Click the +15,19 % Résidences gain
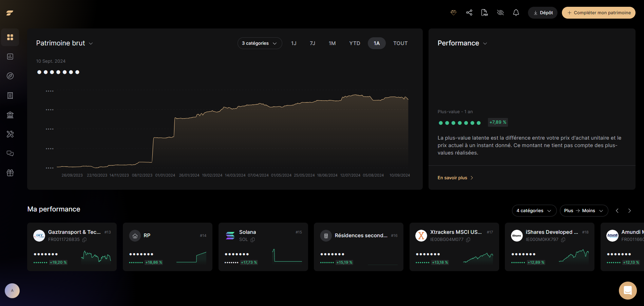The height and width of the screenshot is (306, 644). pos(344,263)
